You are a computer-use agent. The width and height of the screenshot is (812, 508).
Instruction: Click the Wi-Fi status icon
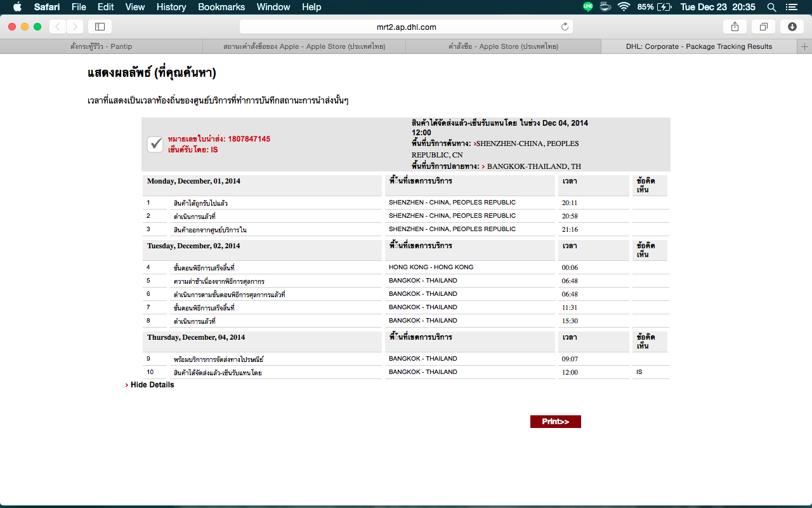tap(624, 7)
